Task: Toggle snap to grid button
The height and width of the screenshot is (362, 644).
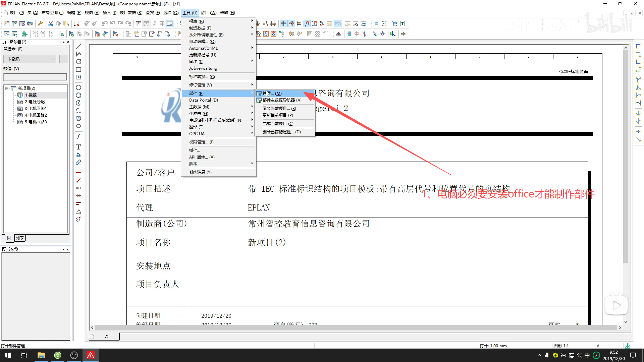Action: point(291,23)
